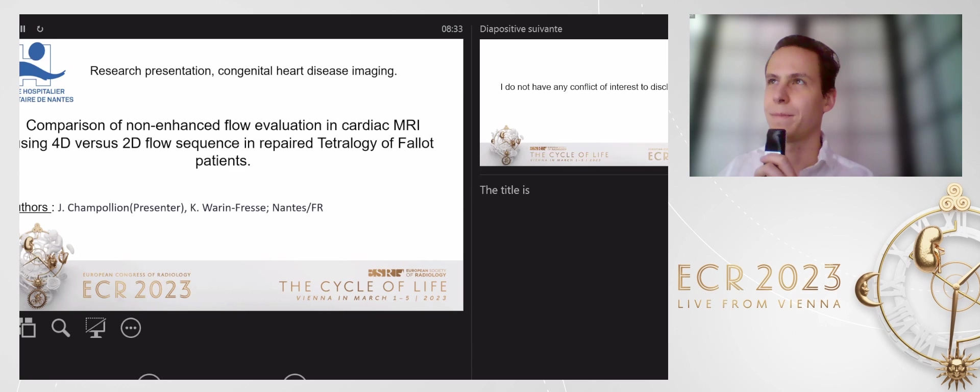Select the next slide preview thumbnail
980x392 pixels.
point(574,103)
